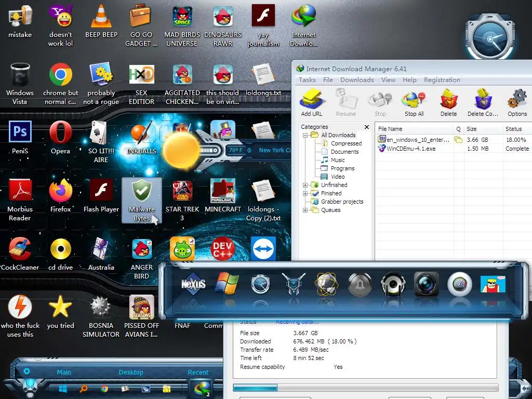Sort downloads by File Name column
The width and height of the screenshot is (532, 399).
tap(414, 129)
